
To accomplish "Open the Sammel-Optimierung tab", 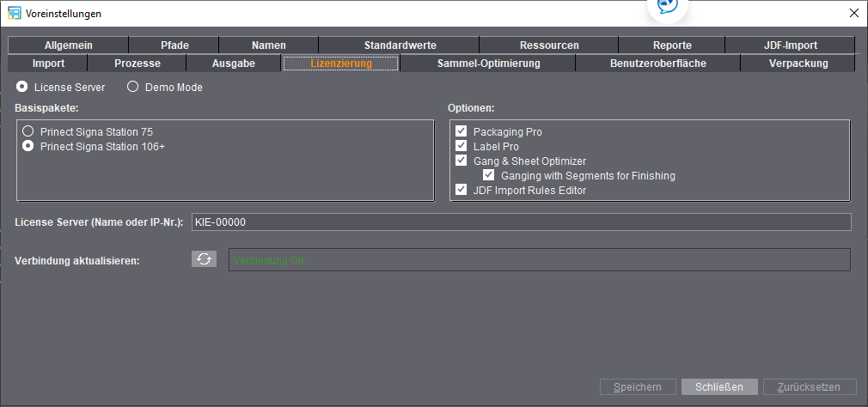I will click(x=488, y=64).
